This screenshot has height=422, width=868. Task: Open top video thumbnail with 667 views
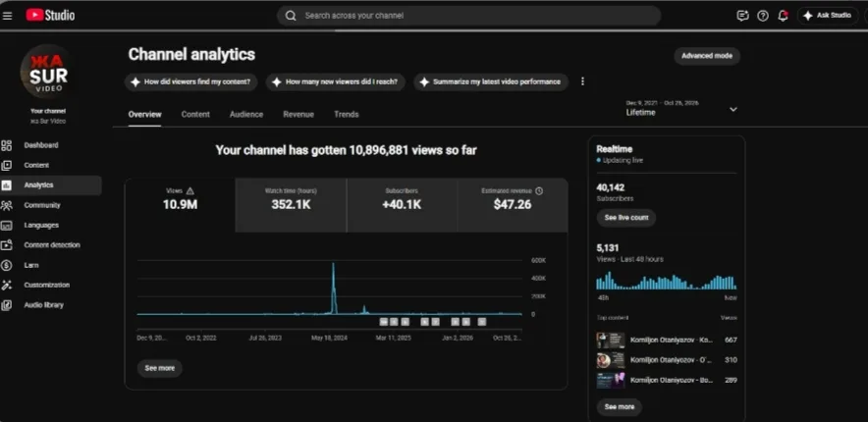(x=611, y=341)
